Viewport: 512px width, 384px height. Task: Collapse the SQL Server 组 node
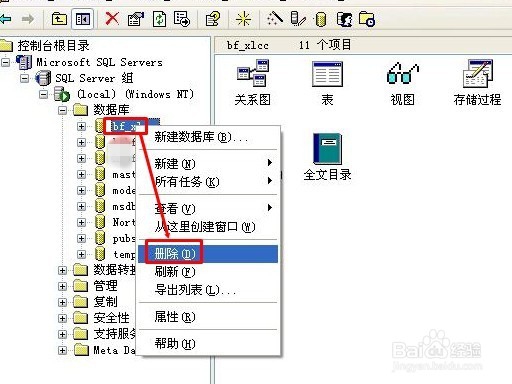click(x=24, y=78)
